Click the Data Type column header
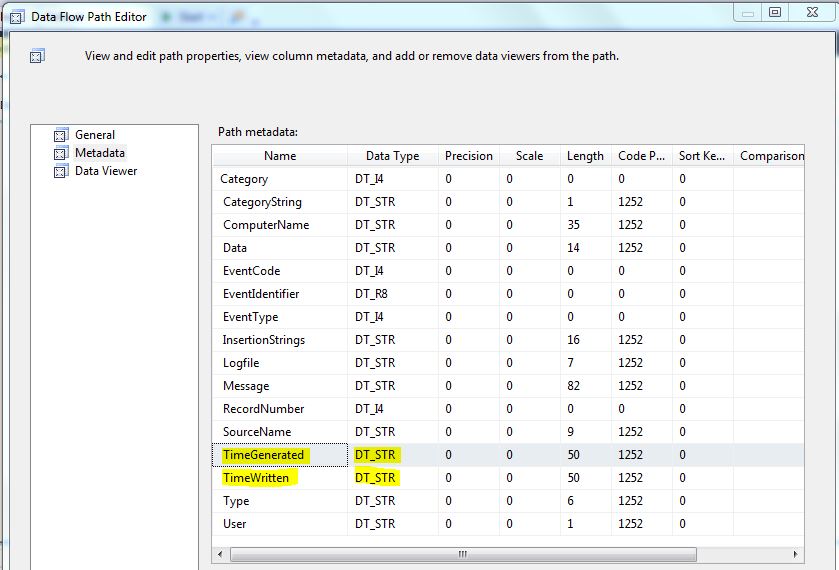The image size is (839, 570). coord(392,156)
